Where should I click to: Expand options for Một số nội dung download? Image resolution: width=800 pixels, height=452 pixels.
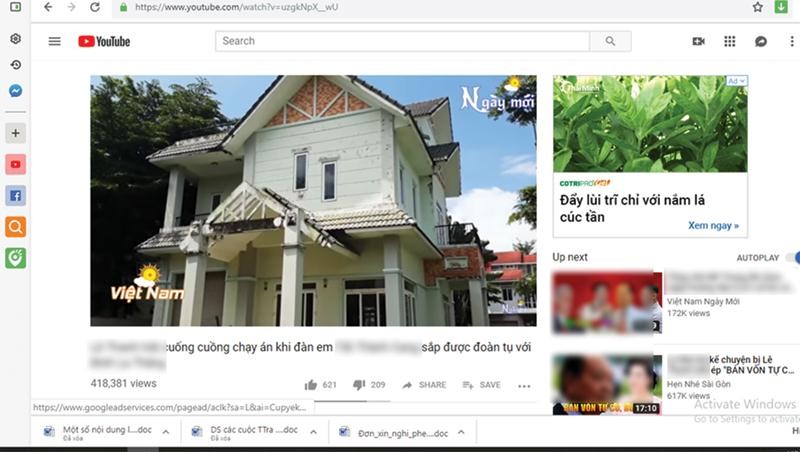(166, 432)
